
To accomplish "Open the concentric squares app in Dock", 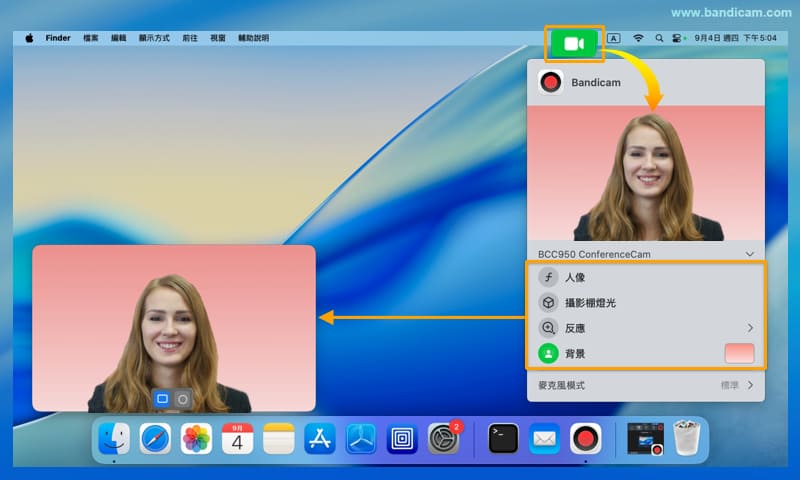I will (x=402, y=438).
